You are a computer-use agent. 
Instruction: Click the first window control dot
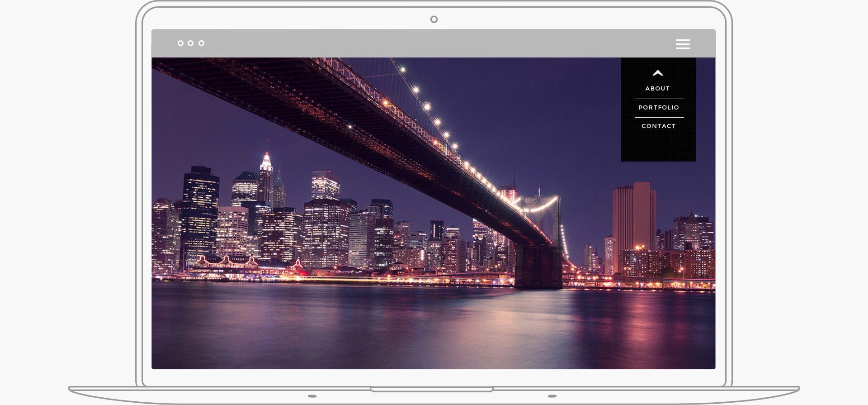(180, 43)
